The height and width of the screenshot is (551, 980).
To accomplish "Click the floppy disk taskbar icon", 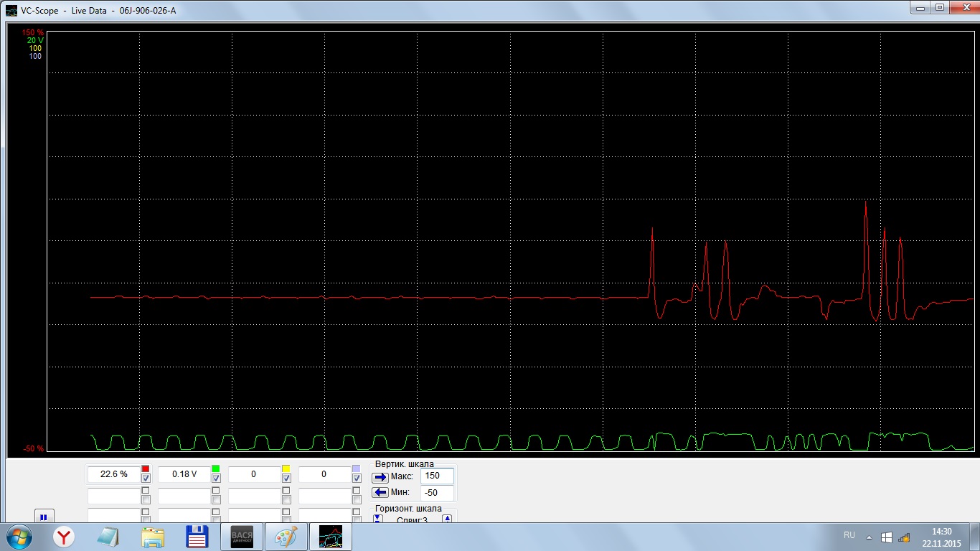I will tap(197, 537).
